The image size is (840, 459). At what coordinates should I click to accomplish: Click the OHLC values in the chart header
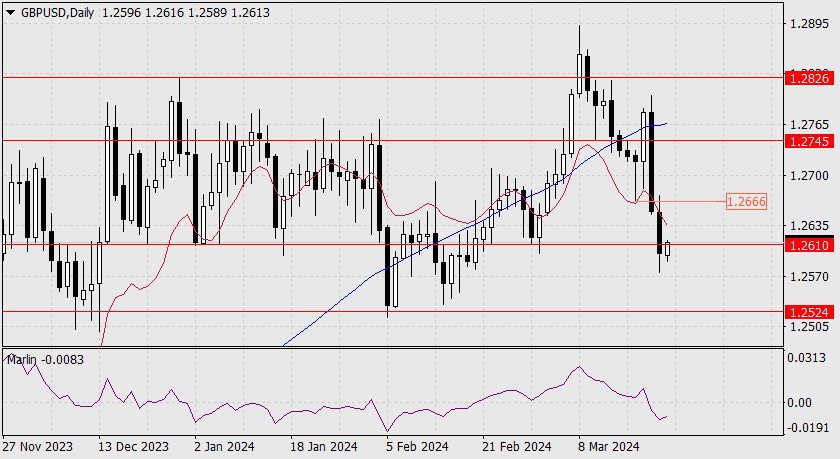pyautogui.click(x=186, y=13)
